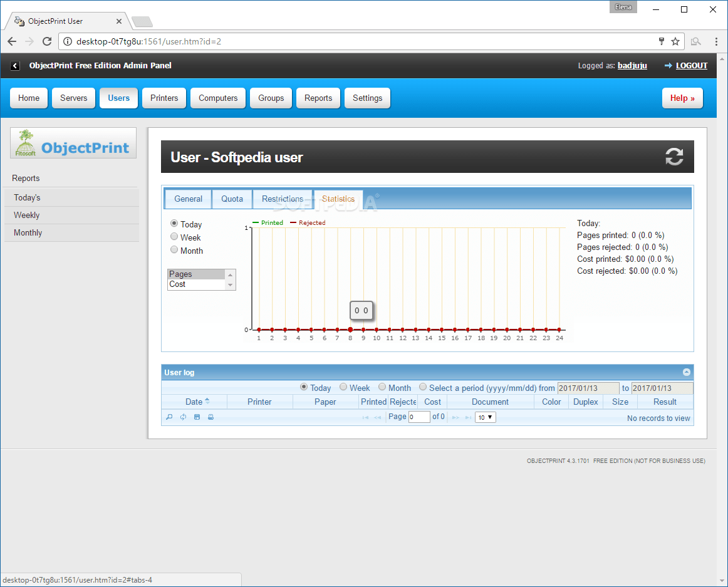The height and width of the screenshot is (587, 728).
Task: Click the saved password key icon
Action: click(662, 41)
